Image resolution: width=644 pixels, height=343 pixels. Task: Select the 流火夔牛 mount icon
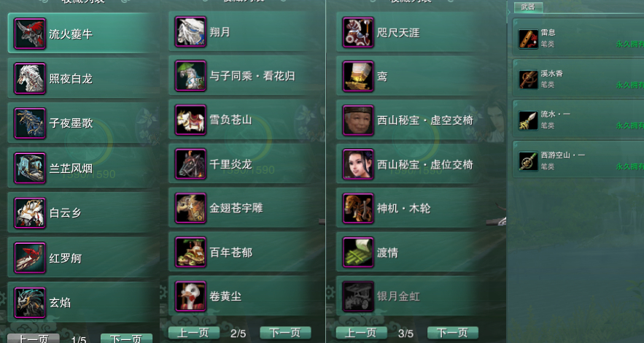click(30, 34)
